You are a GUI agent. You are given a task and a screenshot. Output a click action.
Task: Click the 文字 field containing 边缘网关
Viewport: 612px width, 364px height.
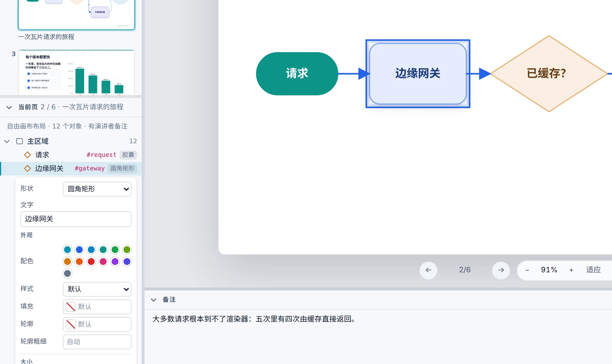coord(76,219)
